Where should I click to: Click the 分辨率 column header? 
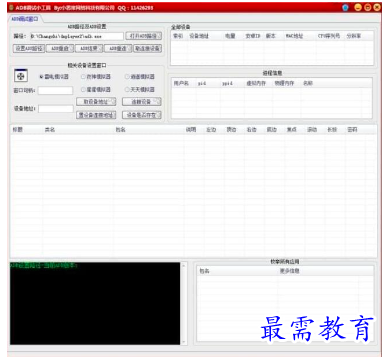(x=354, y=36)
